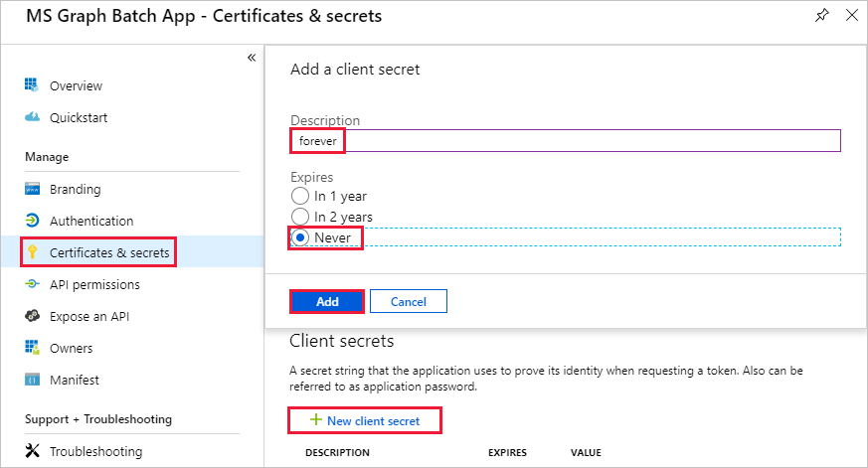The height and width of the screenshot is (468, 868).
Task: Click the Add button
Action: [327, 301]
